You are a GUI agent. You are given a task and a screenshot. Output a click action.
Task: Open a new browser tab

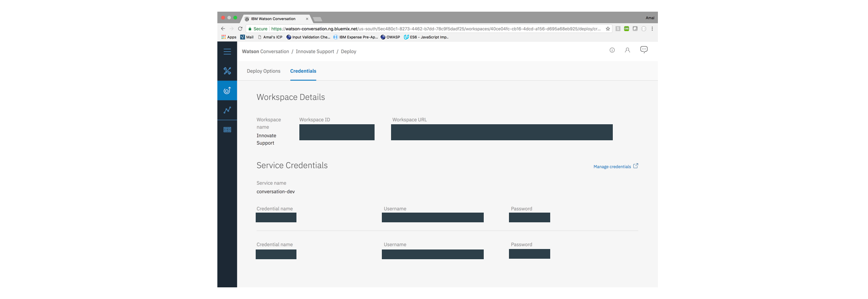pyautogui.click(x=318, y=19)
